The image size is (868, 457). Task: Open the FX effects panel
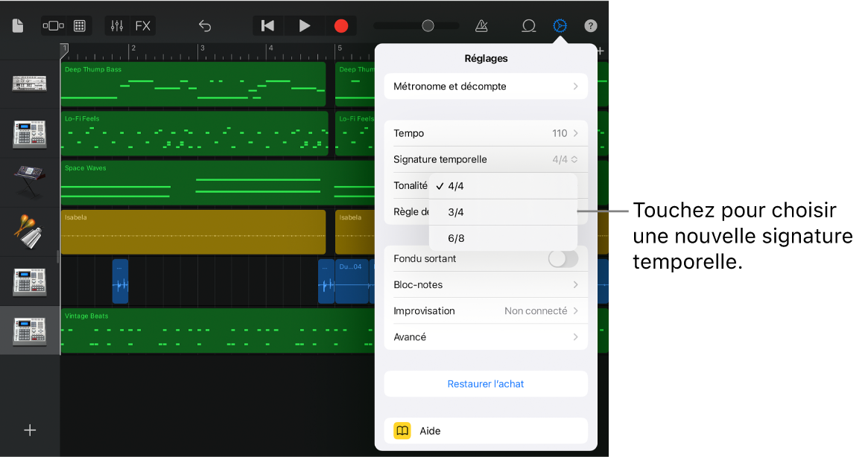[142, 26]
